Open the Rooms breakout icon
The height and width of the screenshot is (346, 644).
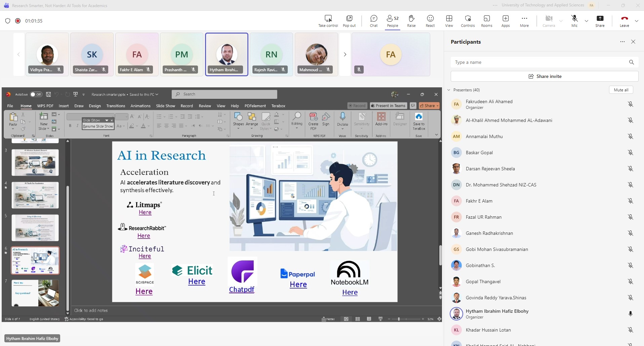click(x=486, y=21)
